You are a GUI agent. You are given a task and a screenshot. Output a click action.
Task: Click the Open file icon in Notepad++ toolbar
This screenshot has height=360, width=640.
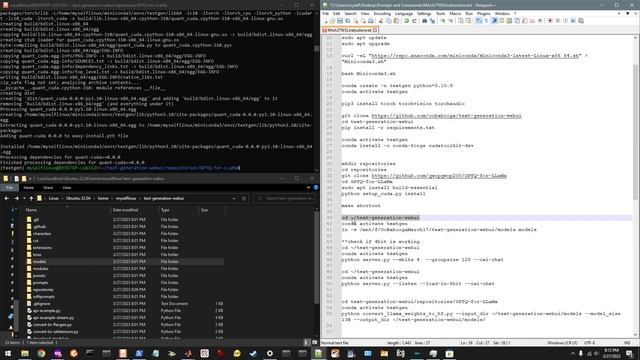tap(333, 20)
